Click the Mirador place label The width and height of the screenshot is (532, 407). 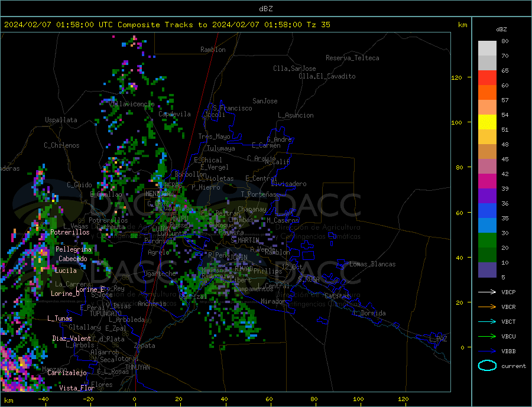tap(273, 301)
